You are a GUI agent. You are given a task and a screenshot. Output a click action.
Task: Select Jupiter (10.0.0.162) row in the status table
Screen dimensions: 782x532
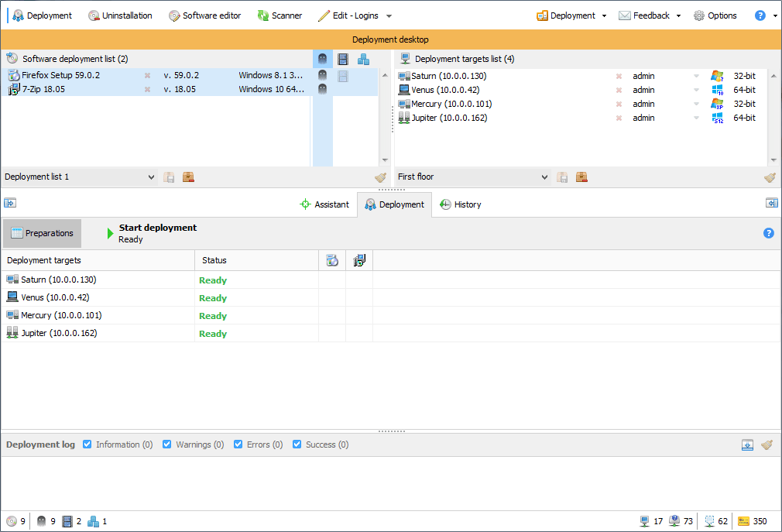[x=391, y=333]
